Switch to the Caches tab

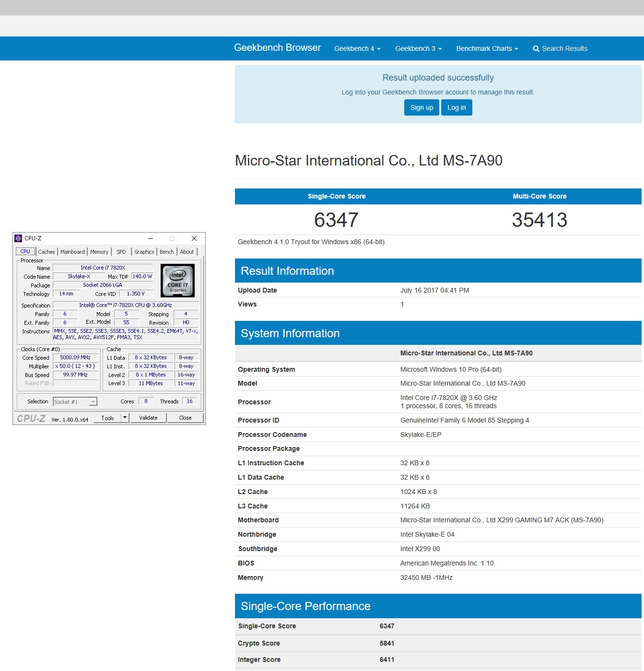pos(47,252)
